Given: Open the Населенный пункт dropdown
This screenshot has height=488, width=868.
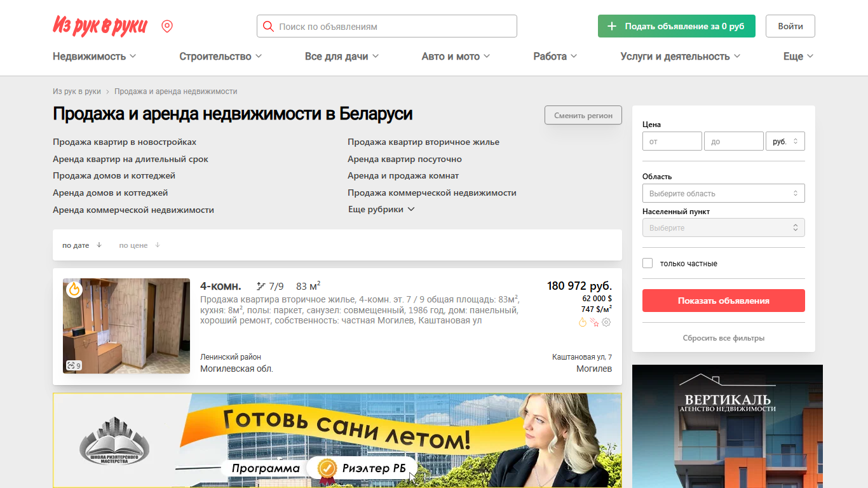Looking at the screenshot, I should pyautogui.click(x=724, y=227).
